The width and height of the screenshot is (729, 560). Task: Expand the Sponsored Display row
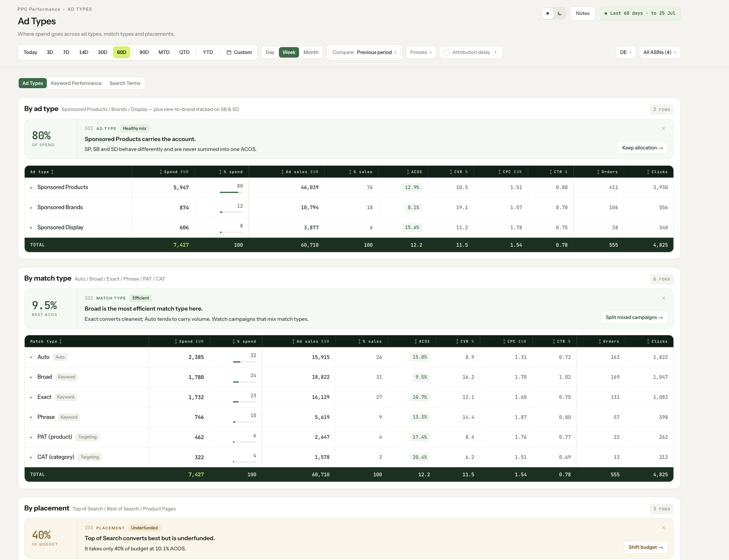[31, 228]
